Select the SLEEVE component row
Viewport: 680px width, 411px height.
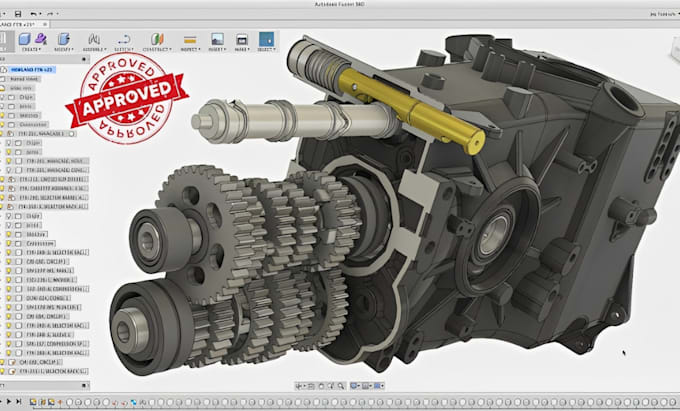click(x=50, y=335)
